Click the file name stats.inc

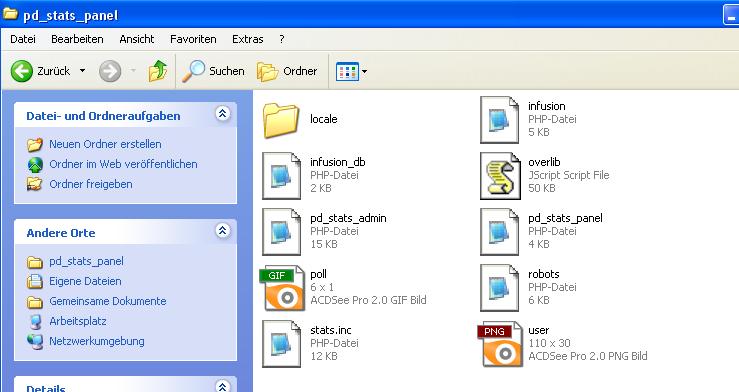pos(331,330)
